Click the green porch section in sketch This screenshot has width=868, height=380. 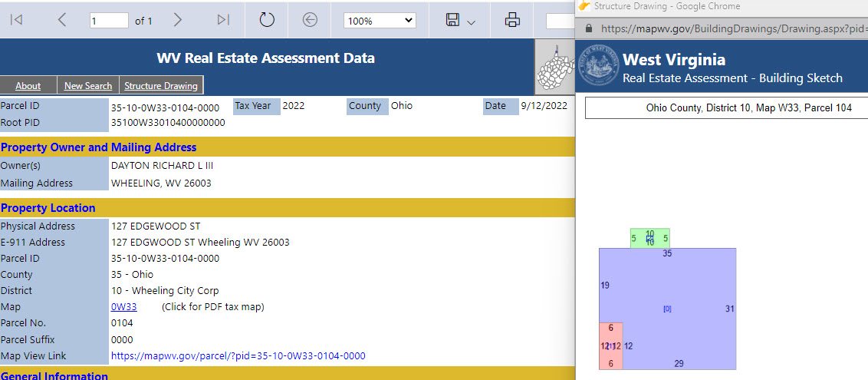coord(649,239)
